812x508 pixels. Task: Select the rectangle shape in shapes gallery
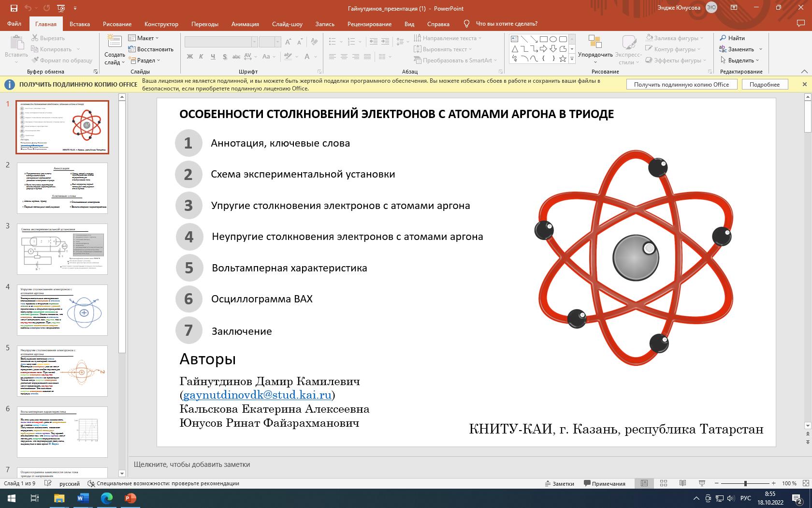tap(543, 39)
